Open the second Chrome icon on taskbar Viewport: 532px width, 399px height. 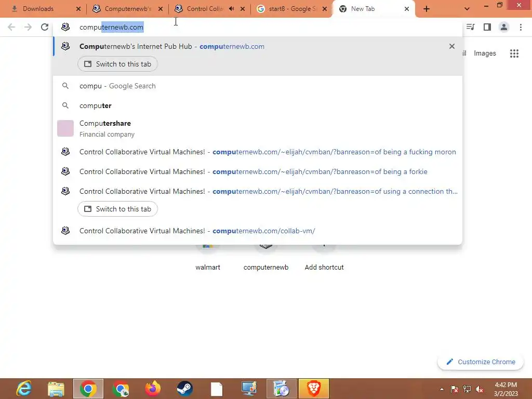click(121, 389)
